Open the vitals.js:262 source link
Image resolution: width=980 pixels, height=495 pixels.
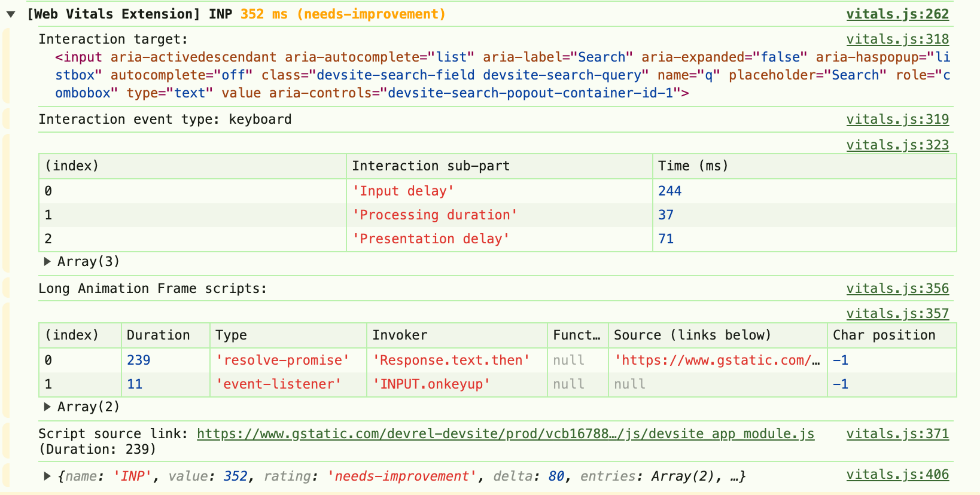click(x=897, y=14)
